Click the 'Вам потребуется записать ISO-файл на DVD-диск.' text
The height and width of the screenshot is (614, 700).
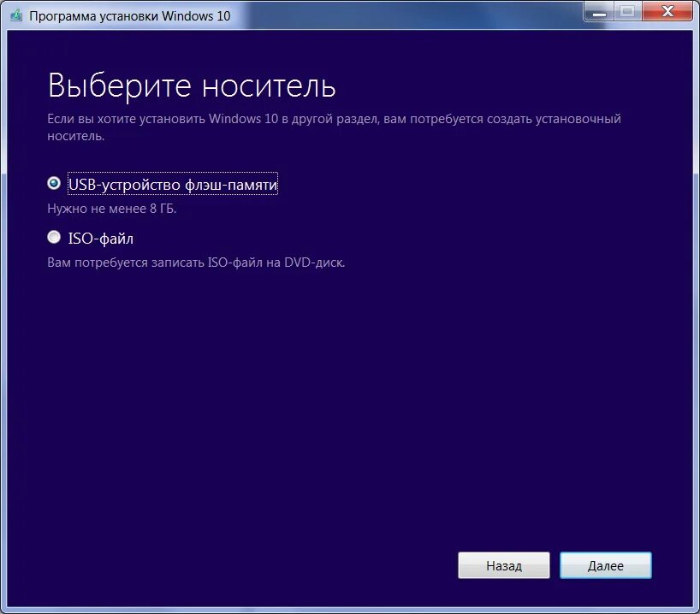[x=196, y=263]
